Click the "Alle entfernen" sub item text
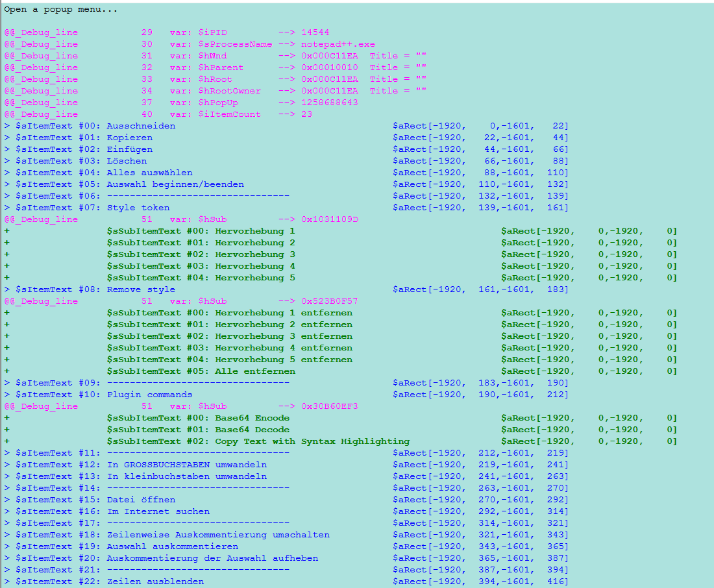Screen dimensions: 714x588 [x=254, y=371]
